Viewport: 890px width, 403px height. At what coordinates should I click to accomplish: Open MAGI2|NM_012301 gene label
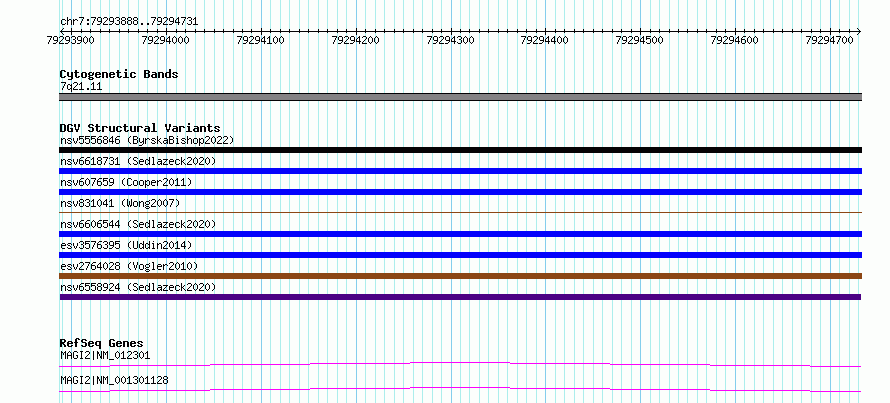coord(105,355)
